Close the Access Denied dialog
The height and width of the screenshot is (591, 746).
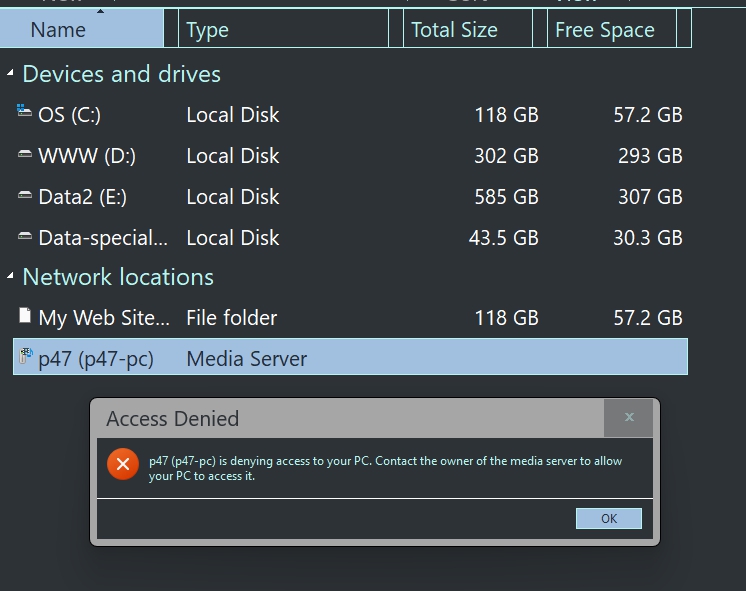629,418
